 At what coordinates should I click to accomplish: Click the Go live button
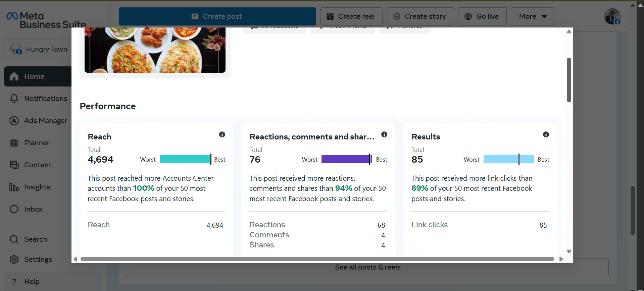482,16
